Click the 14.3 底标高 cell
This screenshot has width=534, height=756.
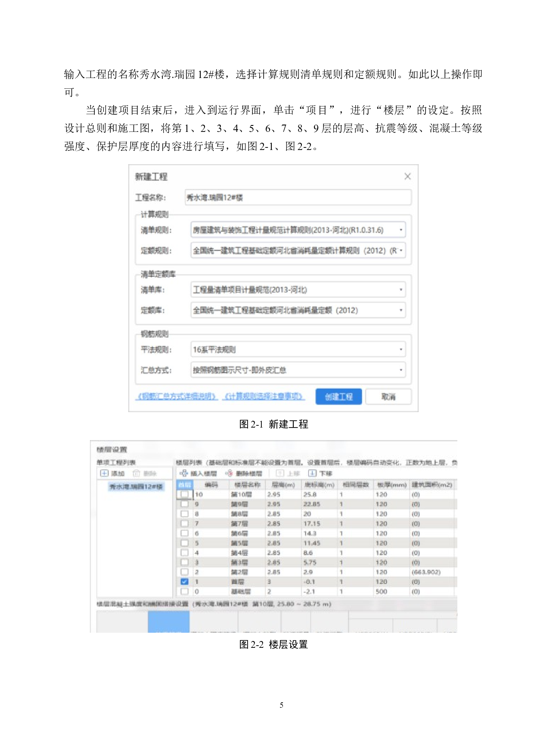click(319, 533)
